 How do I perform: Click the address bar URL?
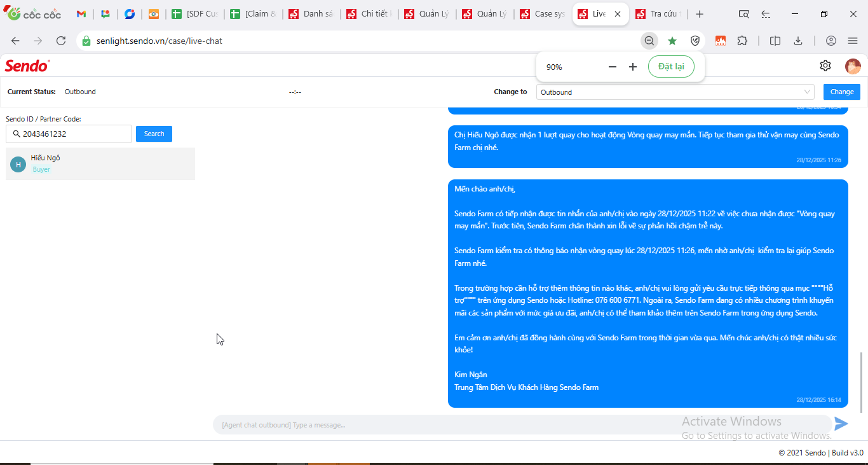[159, 41]
